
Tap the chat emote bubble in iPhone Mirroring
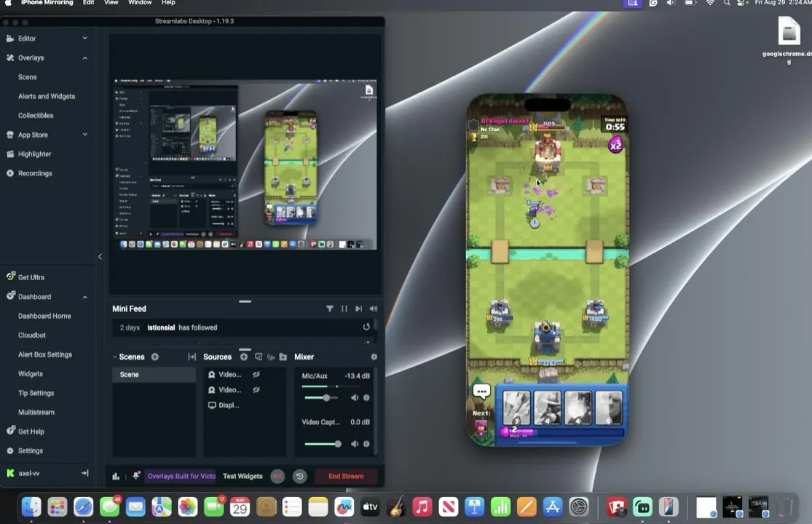coord(481,391)
